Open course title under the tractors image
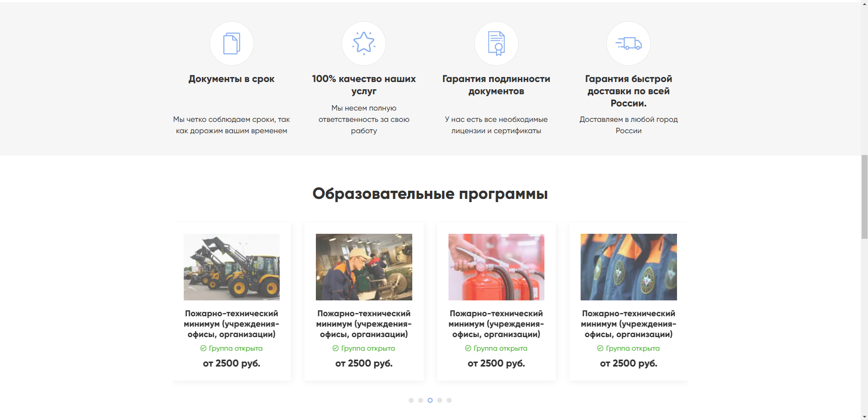The image size is (868, 420). [x=232, y=324]
